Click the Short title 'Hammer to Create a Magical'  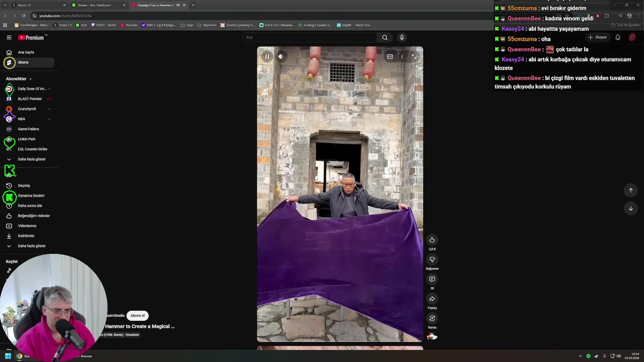point(140,326)
